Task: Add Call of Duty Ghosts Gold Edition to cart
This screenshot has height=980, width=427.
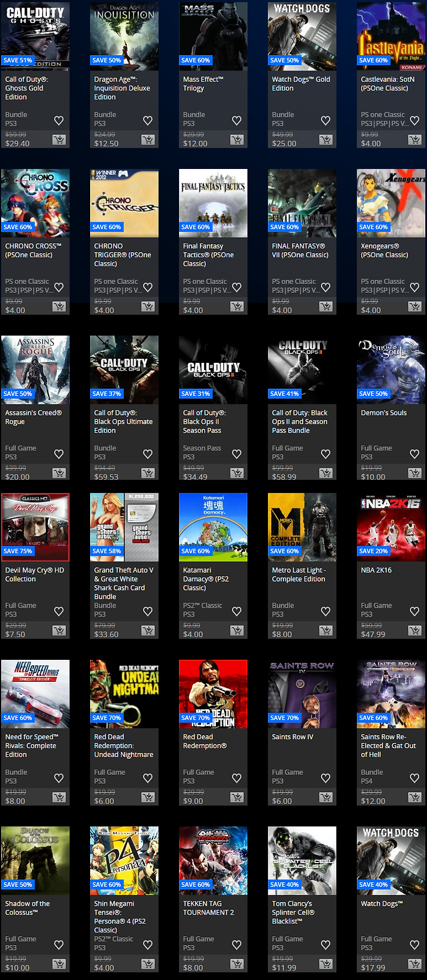Action: click(x=59, y=140)
